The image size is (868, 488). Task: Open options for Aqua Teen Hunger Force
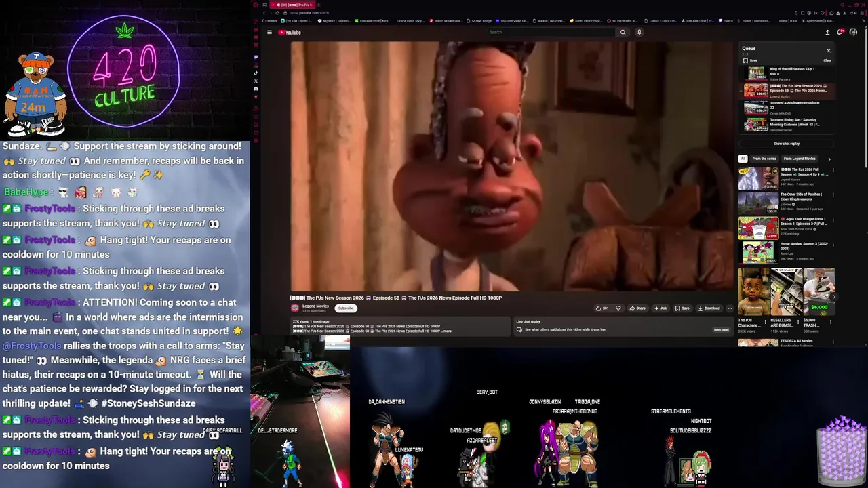point(833,220)
